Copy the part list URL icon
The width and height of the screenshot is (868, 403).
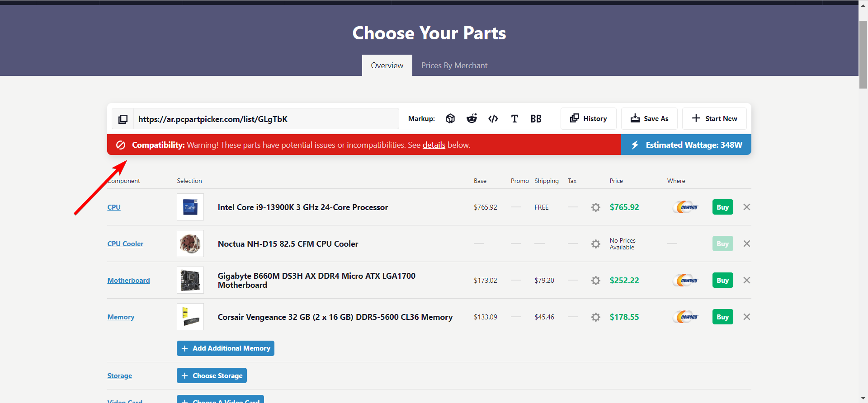(x=123, y=119)
